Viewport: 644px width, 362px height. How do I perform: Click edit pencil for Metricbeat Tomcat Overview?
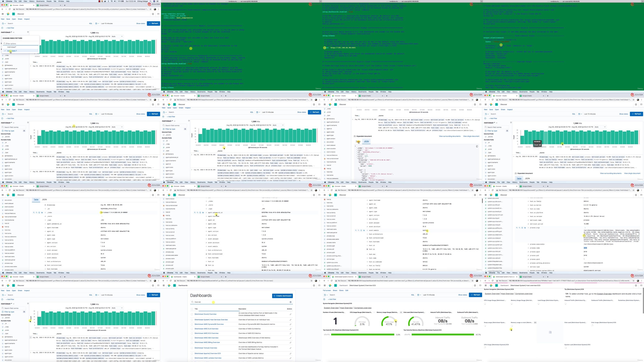pyautogui.click(x=290, y=348)
